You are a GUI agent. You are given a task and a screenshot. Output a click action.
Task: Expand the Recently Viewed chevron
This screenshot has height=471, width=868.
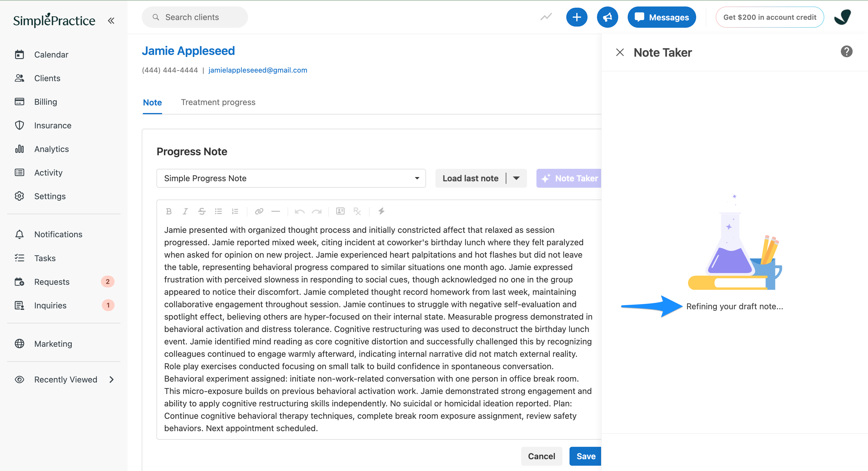coord(112,380)
